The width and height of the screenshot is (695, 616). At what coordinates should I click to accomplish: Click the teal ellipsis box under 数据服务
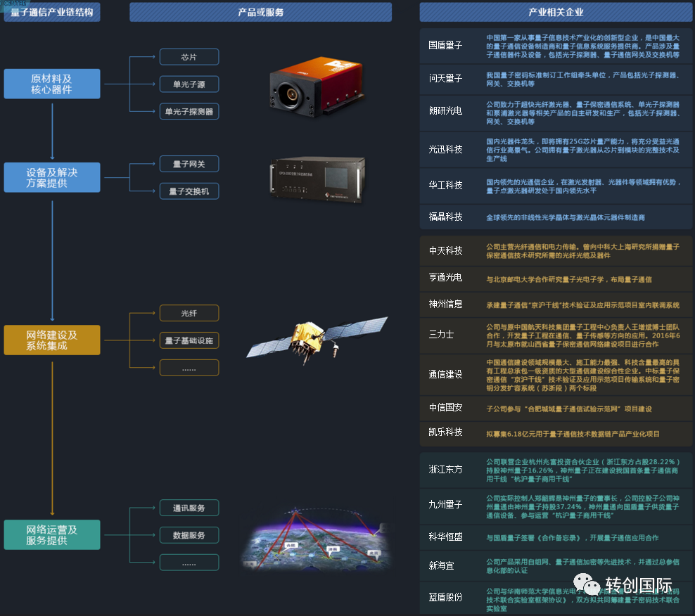coord(189,563)
